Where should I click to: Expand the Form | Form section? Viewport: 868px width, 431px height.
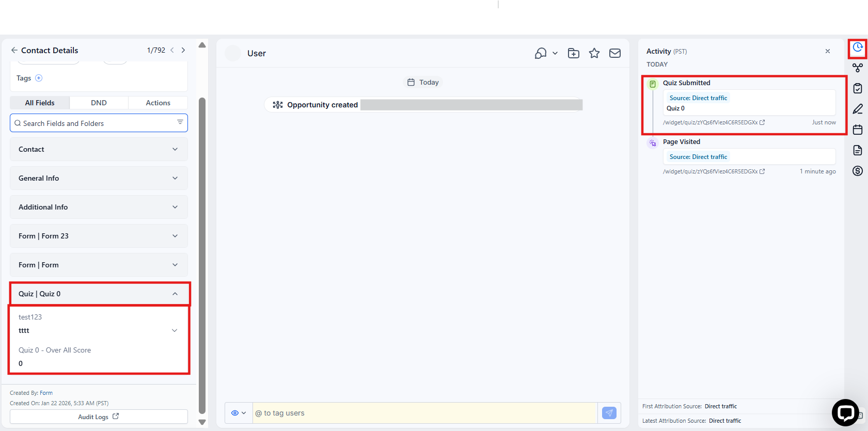click(x=99, y=265)
